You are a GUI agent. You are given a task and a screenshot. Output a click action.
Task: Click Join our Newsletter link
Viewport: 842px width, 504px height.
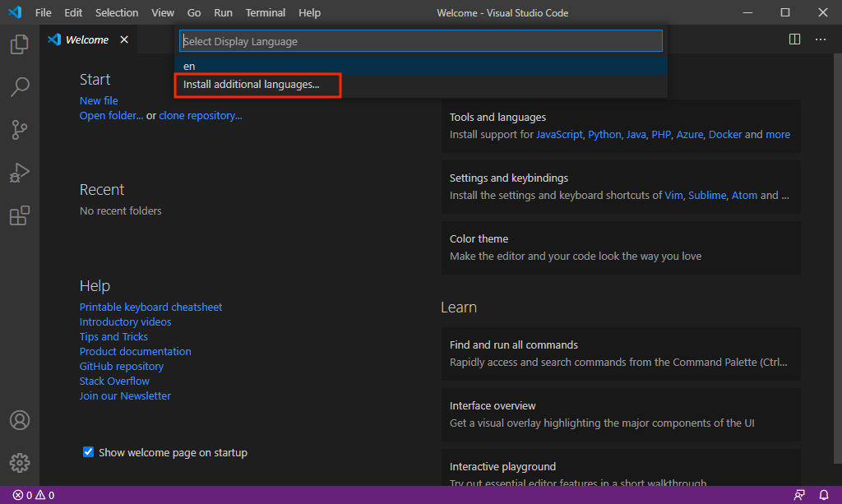point(125,395)
